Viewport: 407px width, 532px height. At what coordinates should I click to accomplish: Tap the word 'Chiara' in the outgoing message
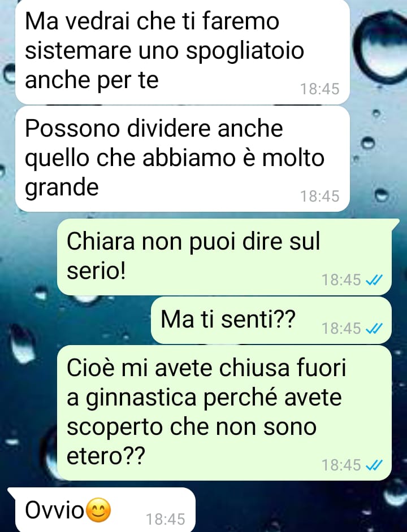(x=101, y=242)
